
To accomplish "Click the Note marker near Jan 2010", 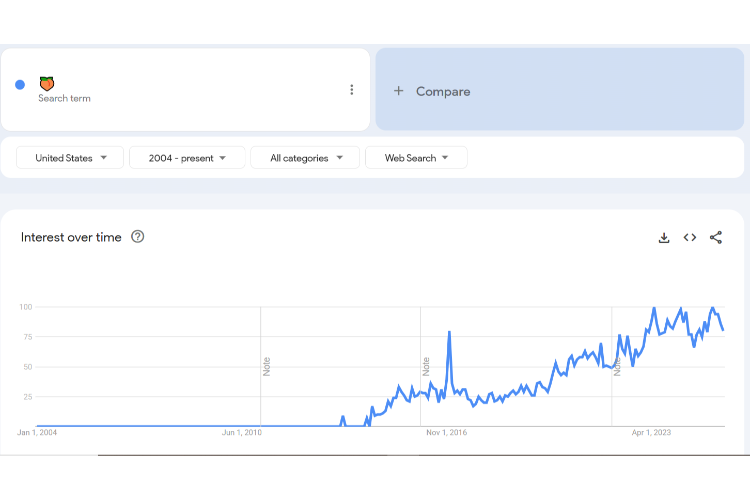I will (267, 366).
